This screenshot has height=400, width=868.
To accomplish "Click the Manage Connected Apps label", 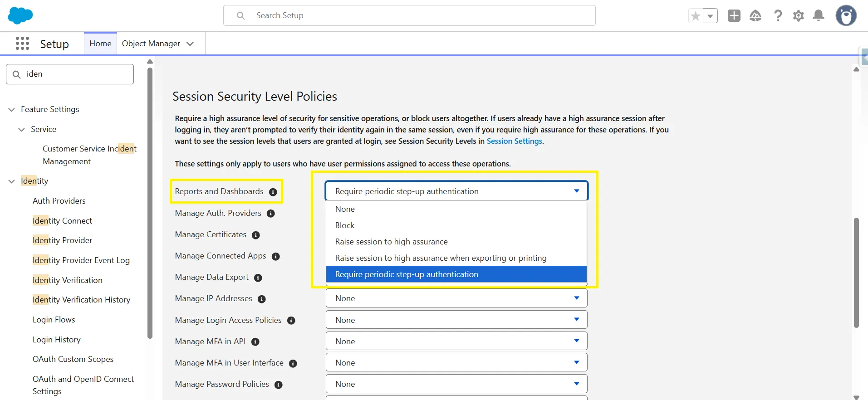I will point(221,256).
